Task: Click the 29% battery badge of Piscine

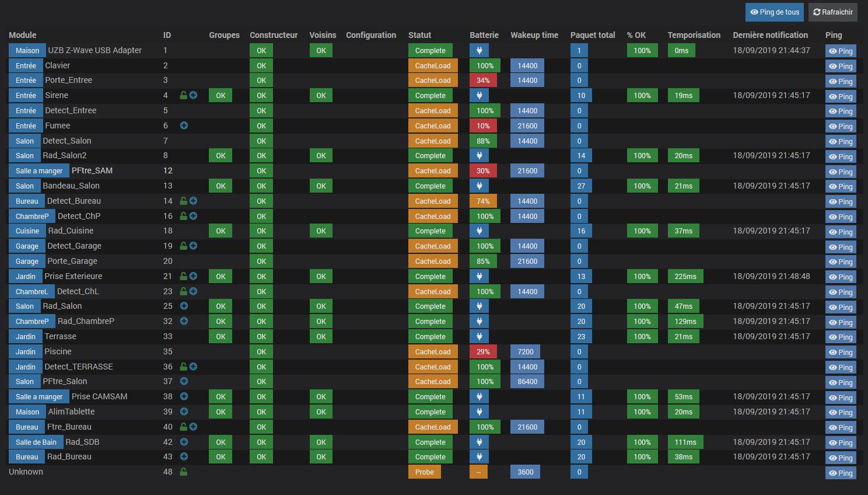Action: coord(483,352)
